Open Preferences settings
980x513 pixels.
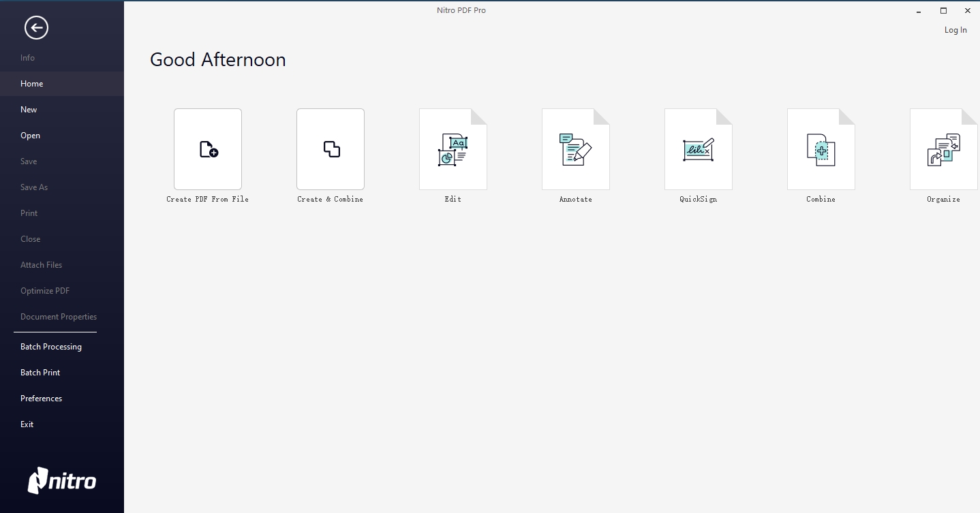point(41,399)
